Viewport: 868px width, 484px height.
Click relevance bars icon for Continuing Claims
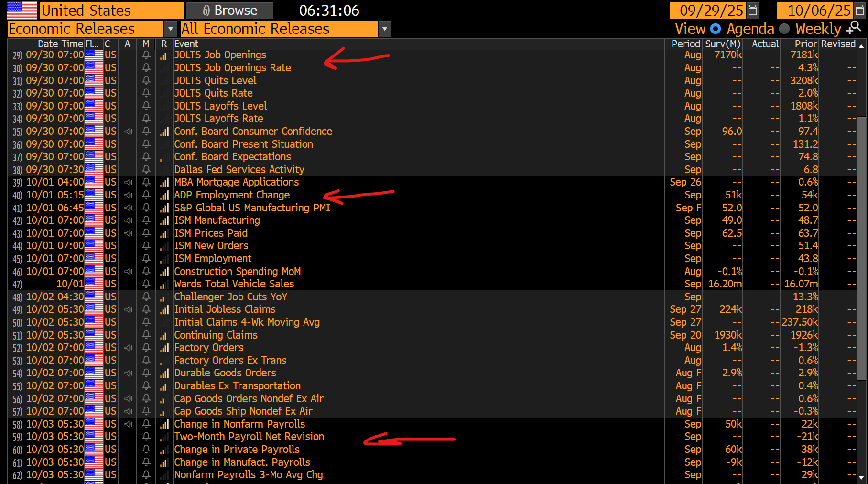(164, 335)
